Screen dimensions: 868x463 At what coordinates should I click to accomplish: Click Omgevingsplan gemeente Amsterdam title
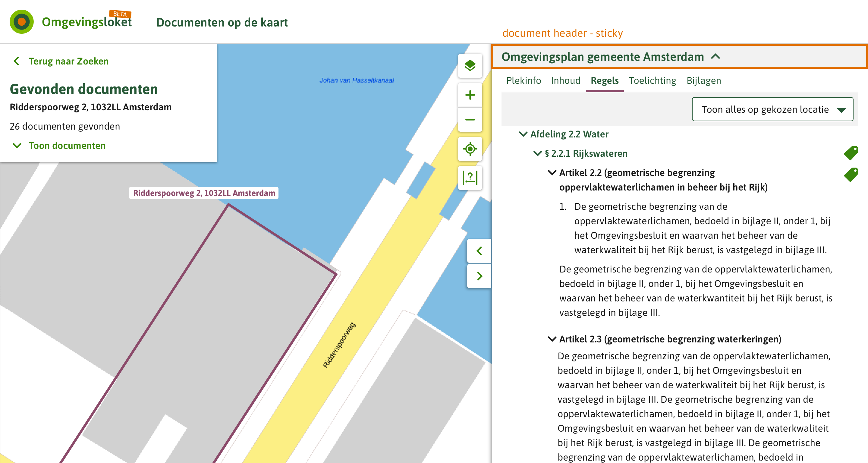[602, 57]
